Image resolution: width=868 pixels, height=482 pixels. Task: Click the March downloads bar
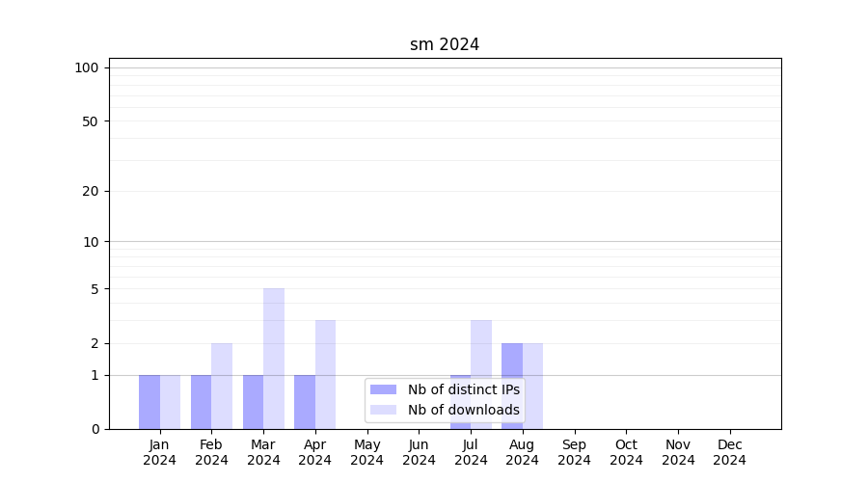point(274,359)
